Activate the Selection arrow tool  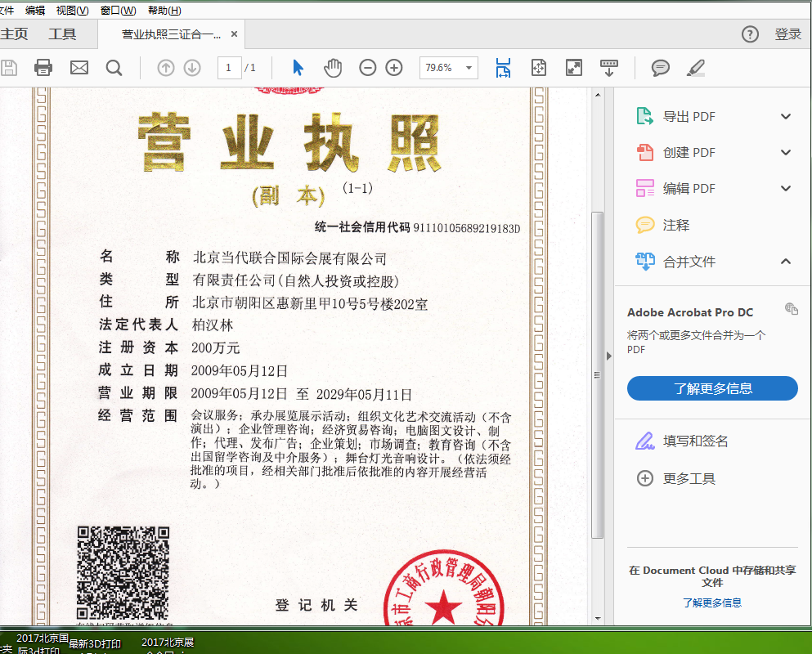(298, 68)
